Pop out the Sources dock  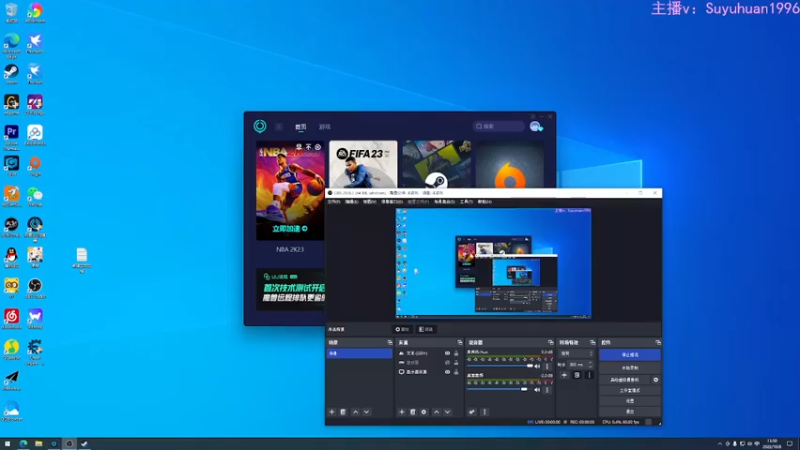(x=460, y=342)
